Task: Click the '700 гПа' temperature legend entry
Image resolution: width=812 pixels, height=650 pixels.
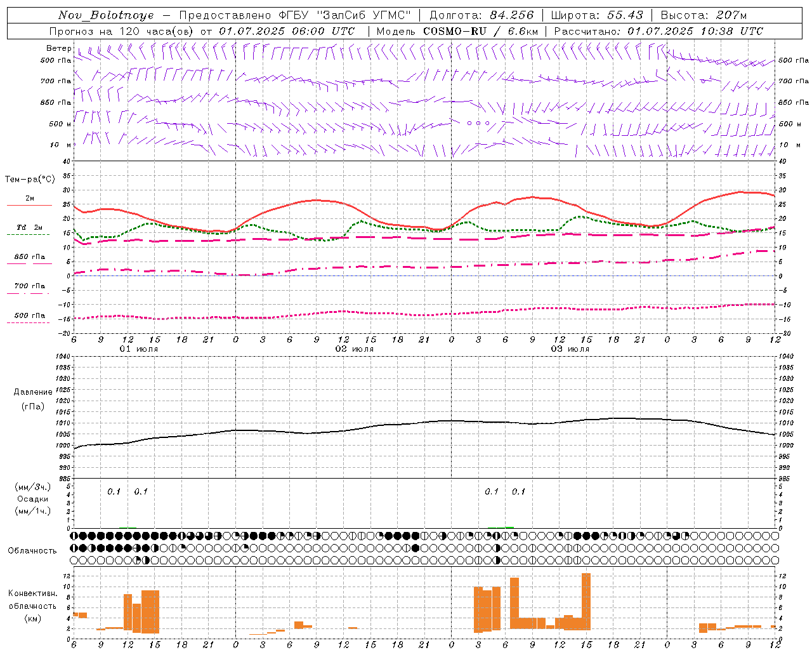Action: pos(30,286)
